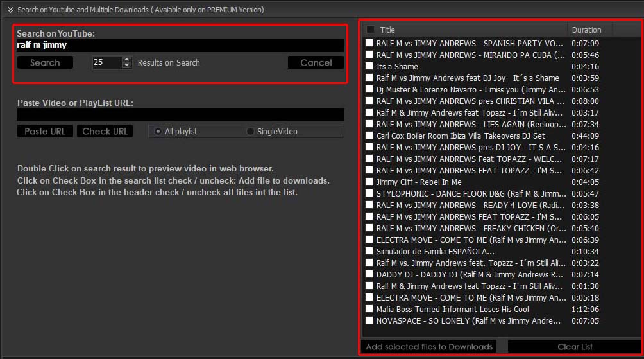This screenshot has width=644, height=359.
Task: Click the Check URL button
Action: (x=105, y=131)
